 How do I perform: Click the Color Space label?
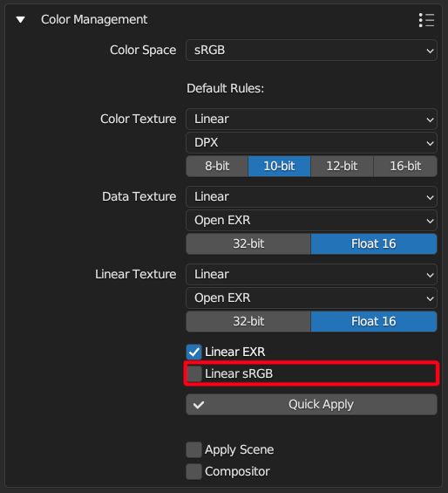click(x=143, y=51)
